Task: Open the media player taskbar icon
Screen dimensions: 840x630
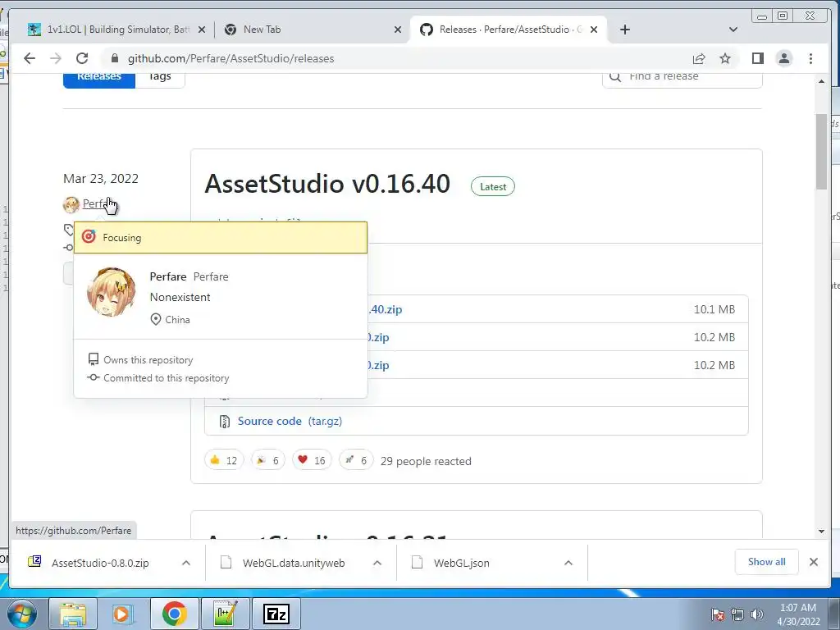Action: coord(122,614)
